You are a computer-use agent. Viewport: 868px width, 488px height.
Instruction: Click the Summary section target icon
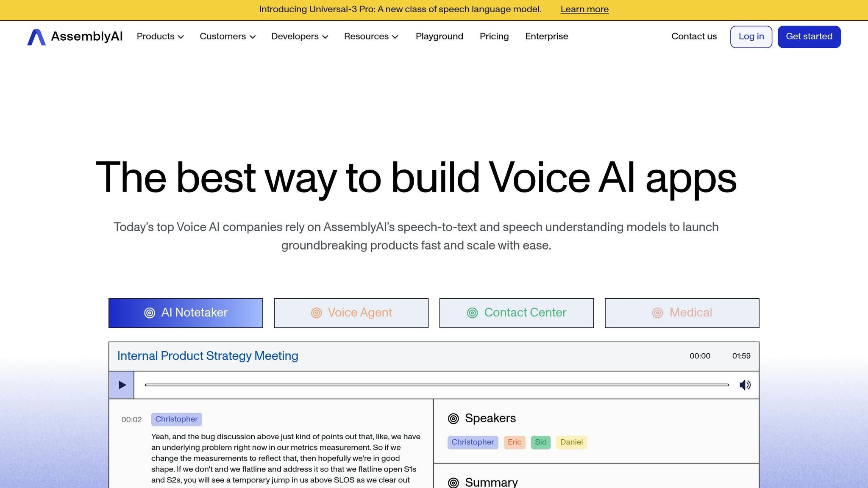pos(453,482)
